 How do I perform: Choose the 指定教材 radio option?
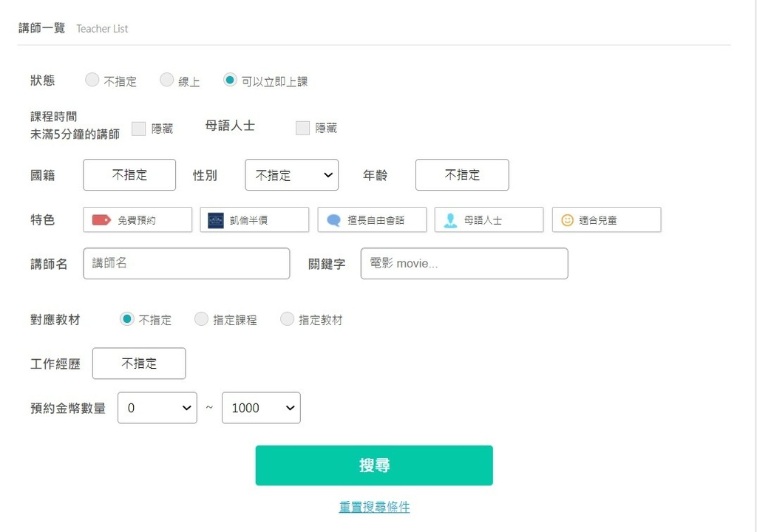click(x=287, y=319)
